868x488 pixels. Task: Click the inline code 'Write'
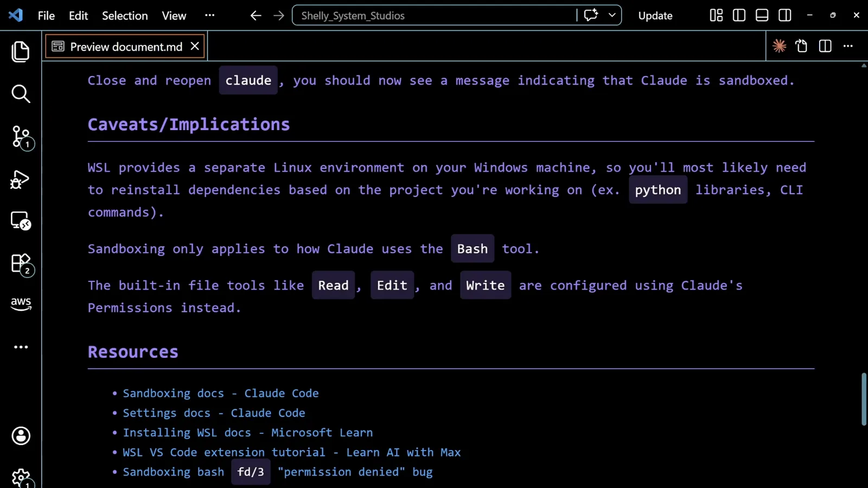(486, 285)
